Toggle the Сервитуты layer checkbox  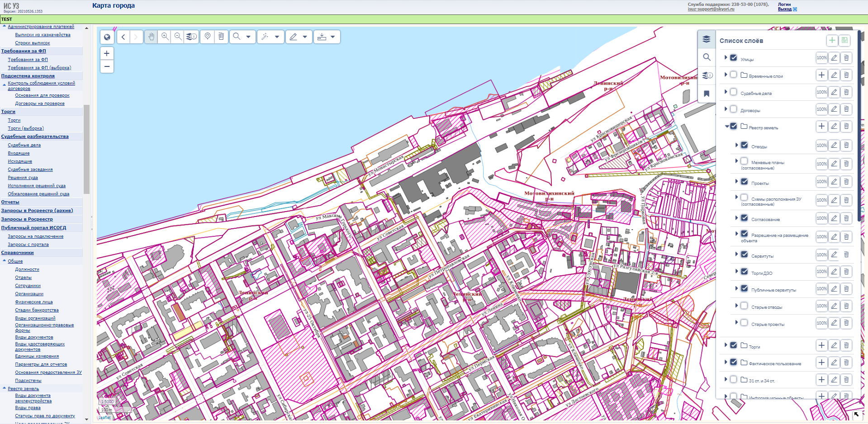[744, 254]
